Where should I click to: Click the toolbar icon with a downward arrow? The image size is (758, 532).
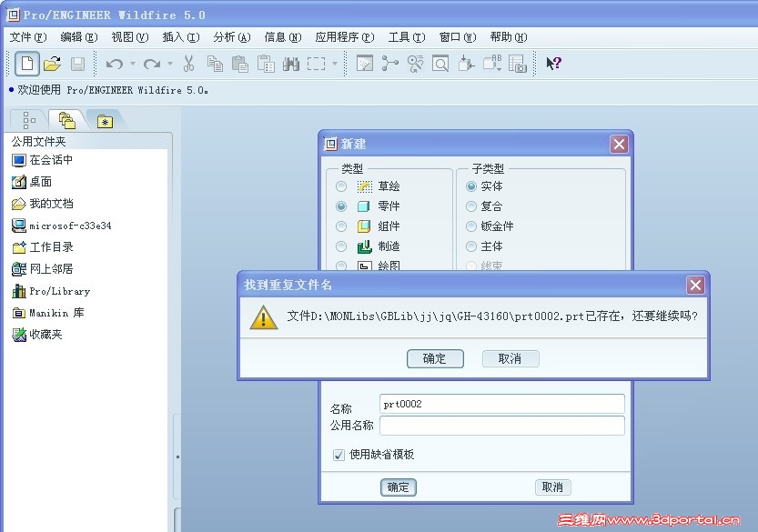tap(466, 64)
